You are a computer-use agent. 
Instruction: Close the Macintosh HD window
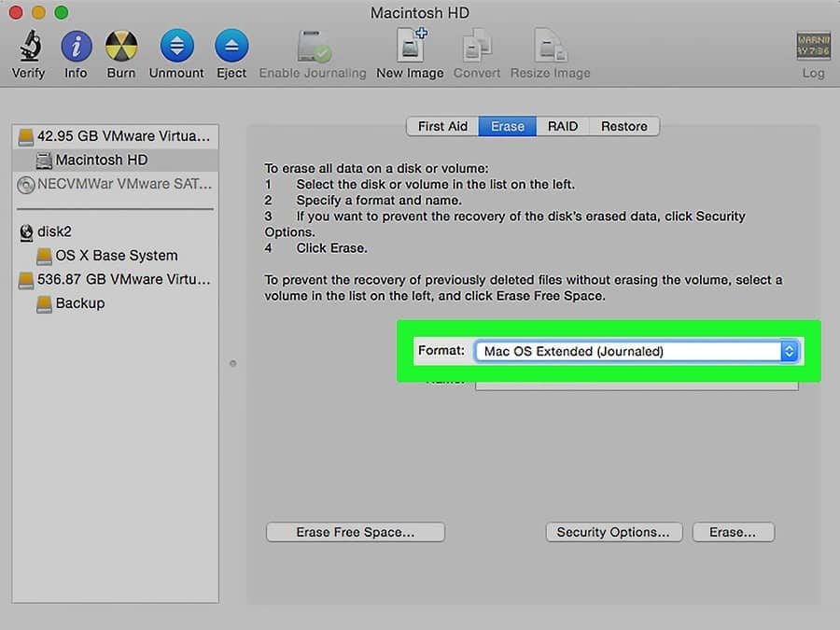click(x=16, y=12)
